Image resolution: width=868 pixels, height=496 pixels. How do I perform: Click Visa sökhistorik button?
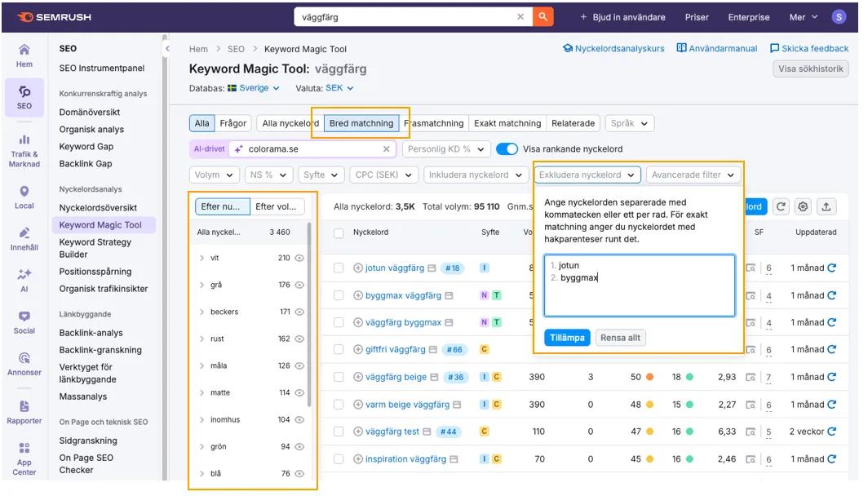tap(810, 69)
